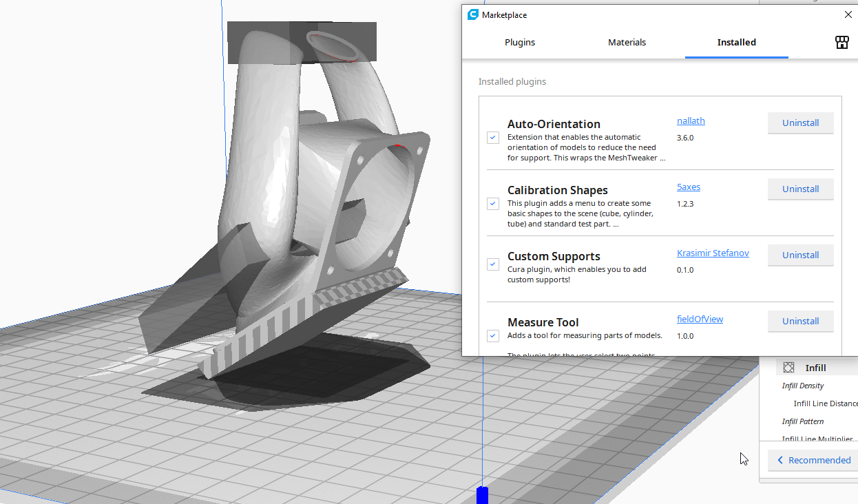
Task: Open the Marketplace shop icon
Action: click(x=841, y=43)
